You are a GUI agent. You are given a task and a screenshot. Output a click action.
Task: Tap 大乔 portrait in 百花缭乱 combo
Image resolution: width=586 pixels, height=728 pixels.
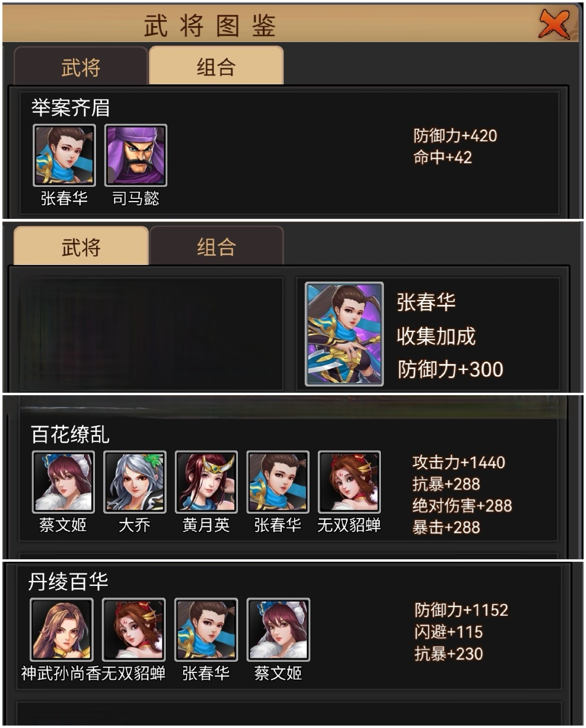135,482
